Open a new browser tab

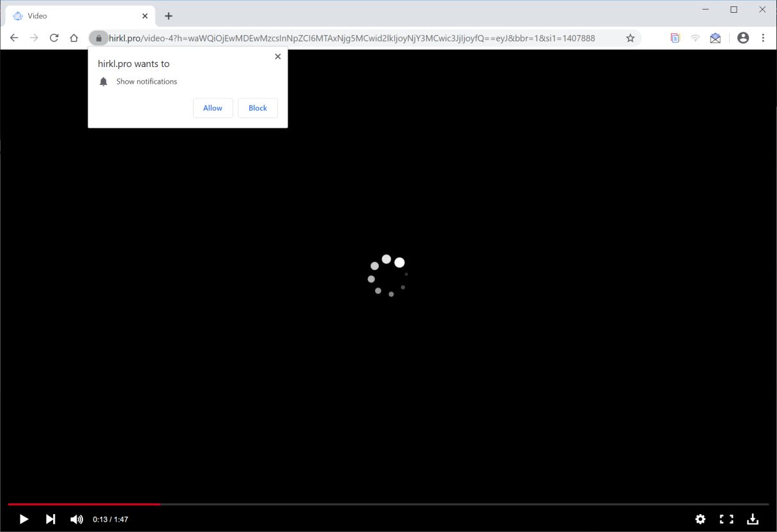169,16
